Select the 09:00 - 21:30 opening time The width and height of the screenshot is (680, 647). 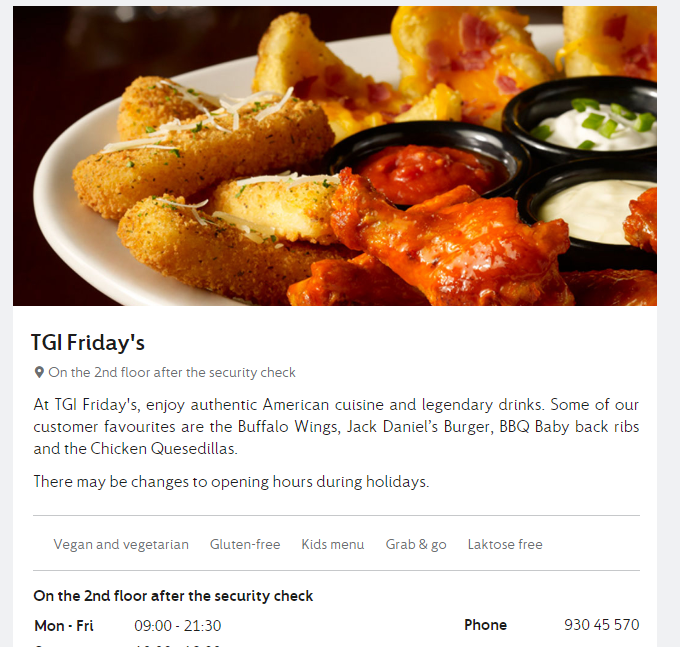(x=177, y=626)
